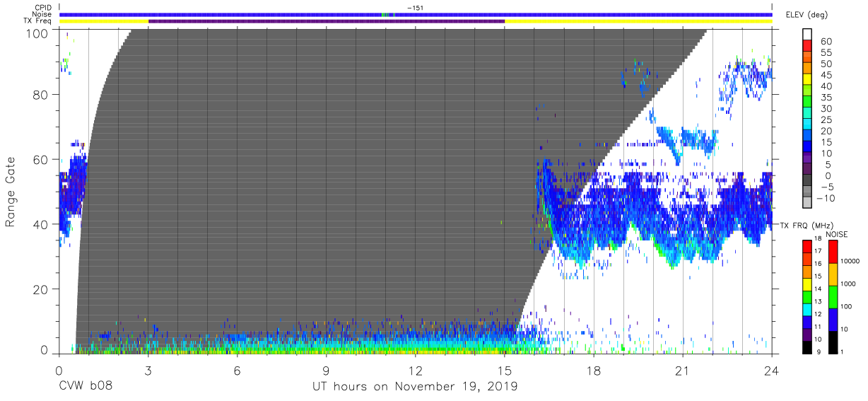Click the '35' label on ELEV colorbar
Image resolution: width=868 pixels, height=401 pixels.
pos(826,98)
